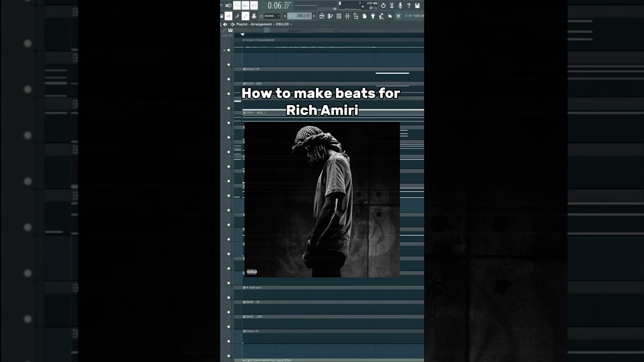Screen dimensions: 644x362
Task: Select the SYNTH - ARQA_3 clip title
Action: [x=256, y=113]
